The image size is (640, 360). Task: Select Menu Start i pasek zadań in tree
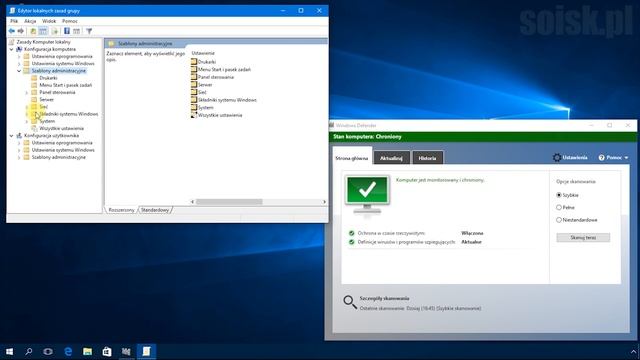(65, 85)
